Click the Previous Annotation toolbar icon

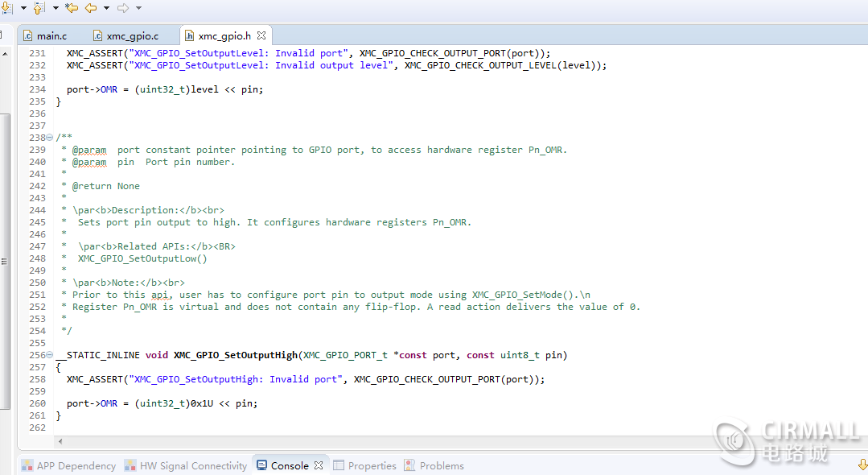(38, 8)
